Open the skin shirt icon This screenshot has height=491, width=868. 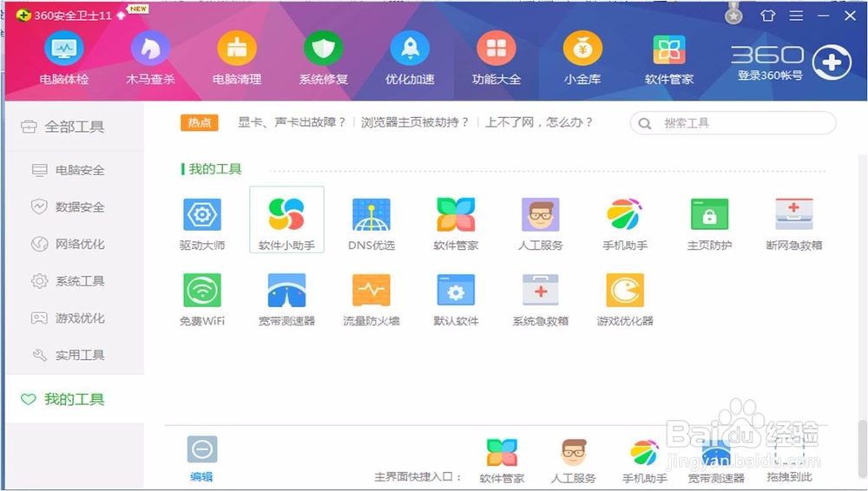768,16
